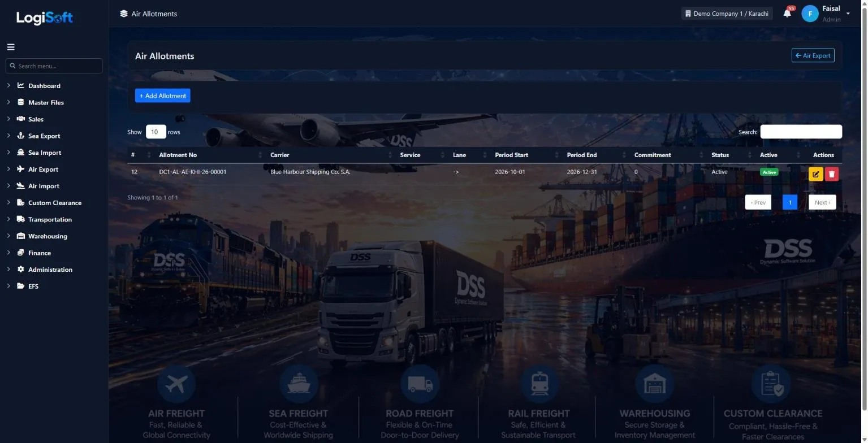868x443 pixels.
Task: Click the EFS folder icon
Action: click(x=21, y=286)
